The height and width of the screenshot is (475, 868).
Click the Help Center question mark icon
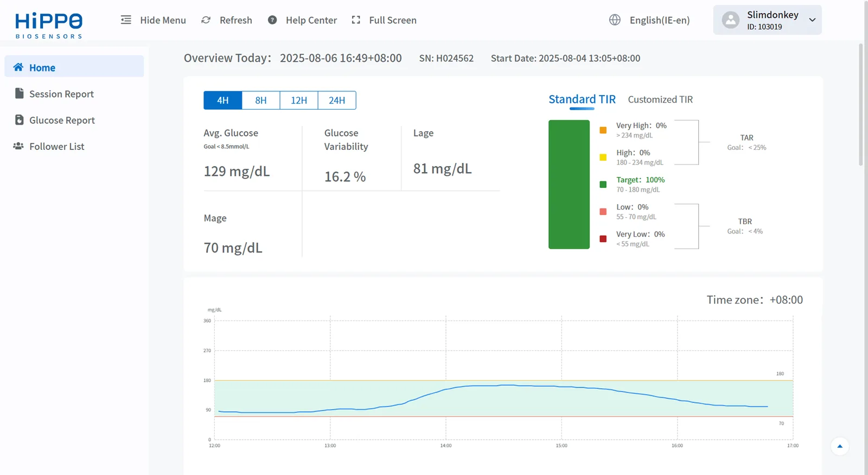pyautogui.click(x=272, y=20)
